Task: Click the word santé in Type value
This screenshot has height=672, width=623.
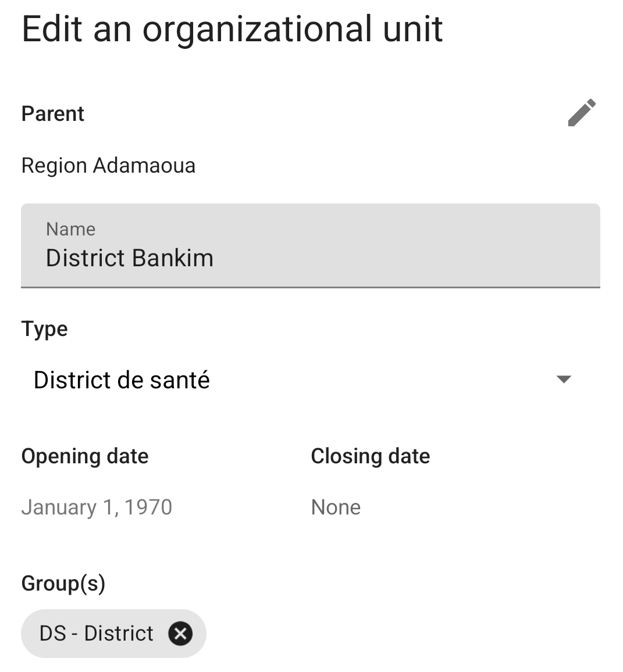Action: coord(181,380)
